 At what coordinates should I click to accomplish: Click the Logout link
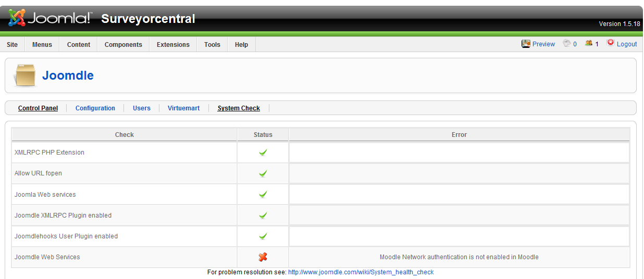[x=627, y=44]
